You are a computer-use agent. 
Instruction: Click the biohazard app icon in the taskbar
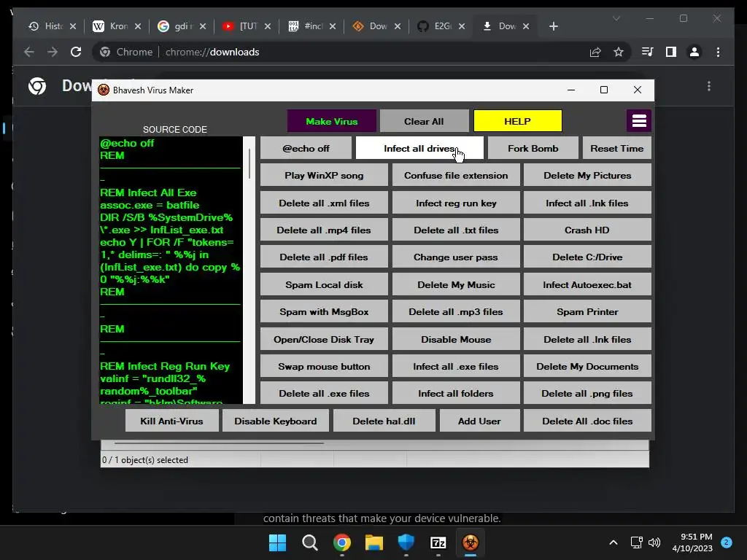coord(471,542)
